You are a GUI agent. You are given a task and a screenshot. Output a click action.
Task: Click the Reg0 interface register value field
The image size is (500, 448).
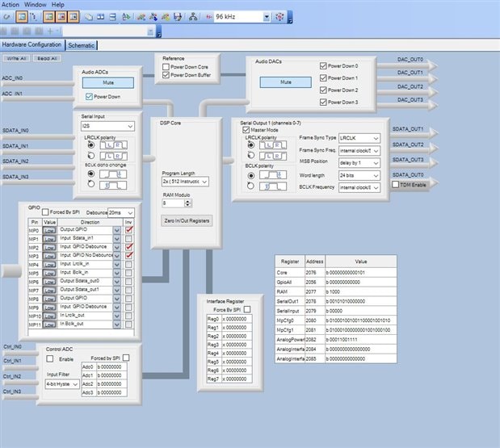237,319
